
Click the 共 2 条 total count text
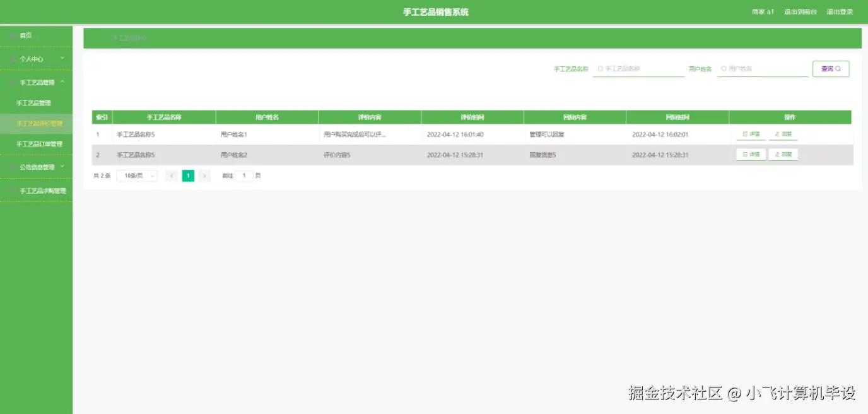tap(102, 176)
